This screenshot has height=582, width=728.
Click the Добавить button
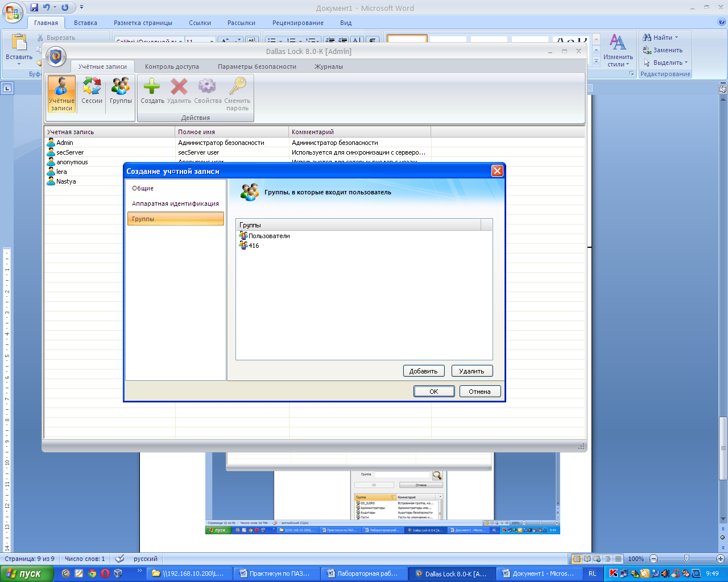pos(424,371)
